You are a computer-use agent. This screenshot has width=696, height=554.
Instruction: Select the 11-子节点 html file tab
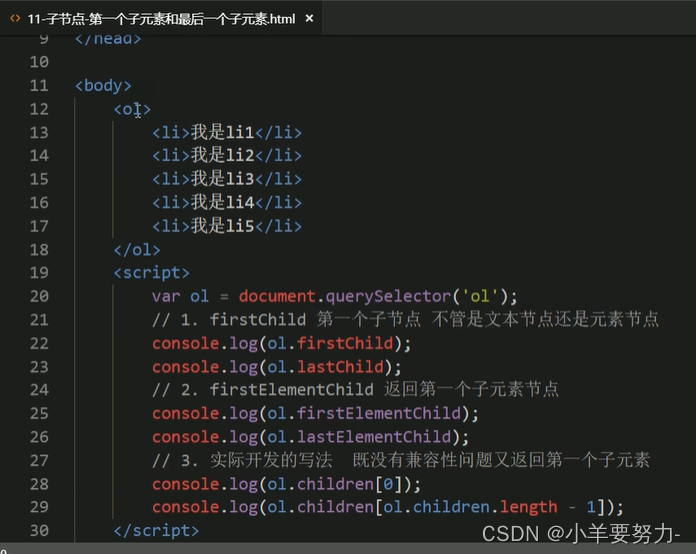point(162,19)
